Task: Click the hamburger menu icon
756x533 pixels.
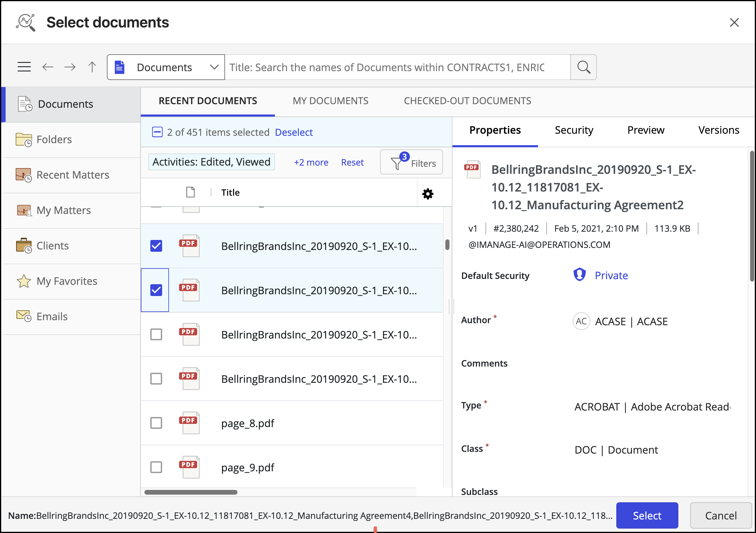Action: pos(24,67)
